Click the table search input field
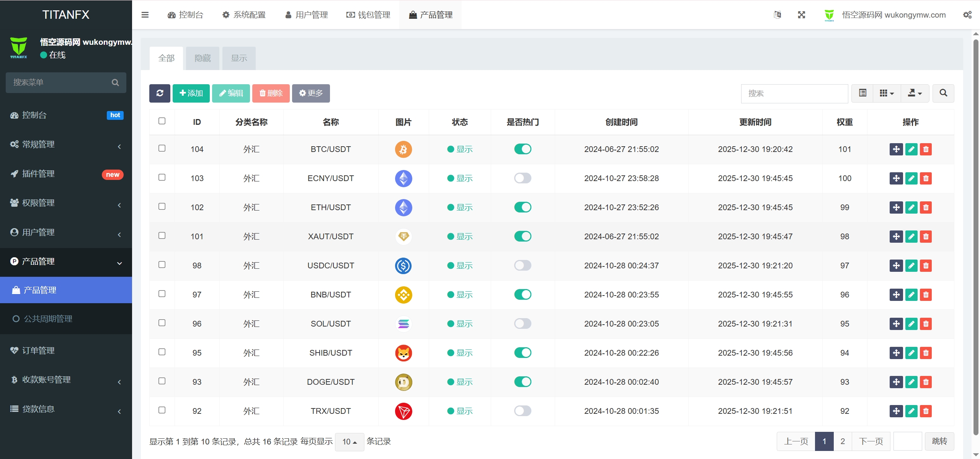The width and height of the screenshot is (980, 459). (x=794, y=93)
